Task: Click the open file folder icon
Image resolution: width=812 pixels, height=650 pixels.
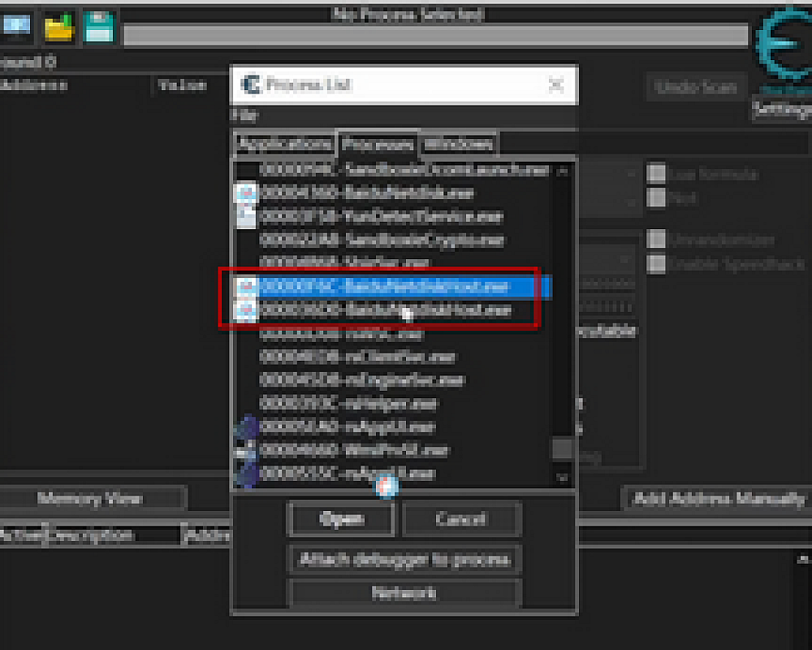Action: (59, 27)
